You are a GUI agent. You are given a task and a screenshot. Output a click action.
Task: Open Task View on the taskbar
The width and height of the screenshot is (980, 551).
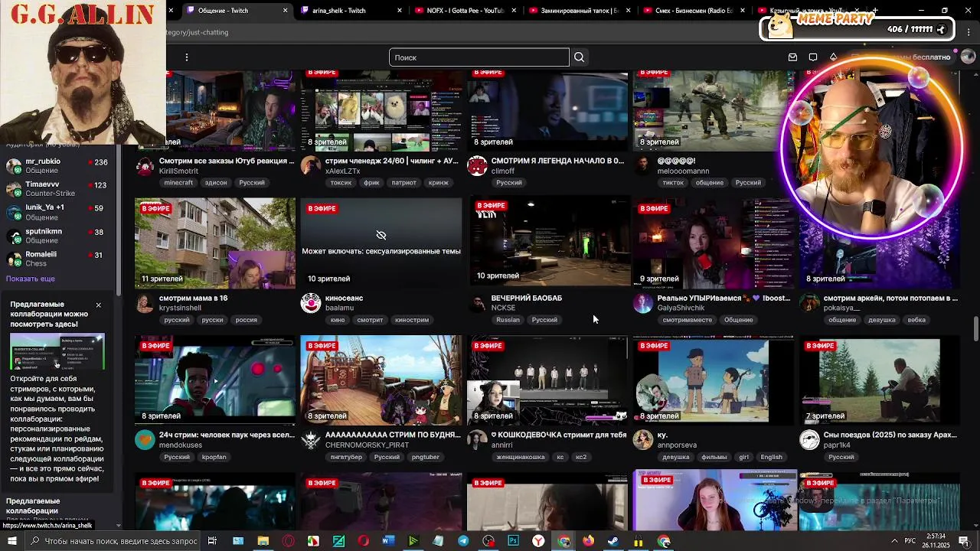pos(212,541)
